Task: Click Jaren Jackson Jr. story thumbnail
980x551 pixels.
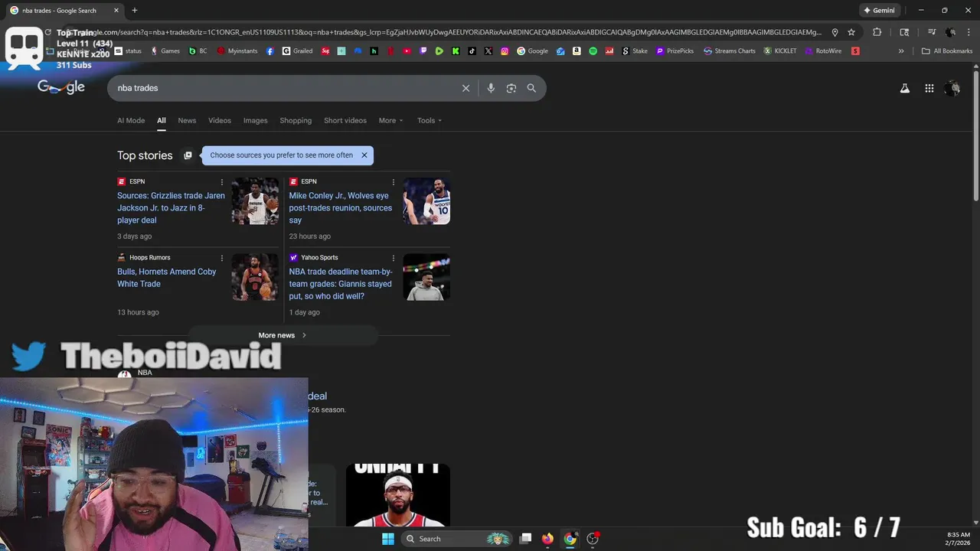Action: click(255, 201)
